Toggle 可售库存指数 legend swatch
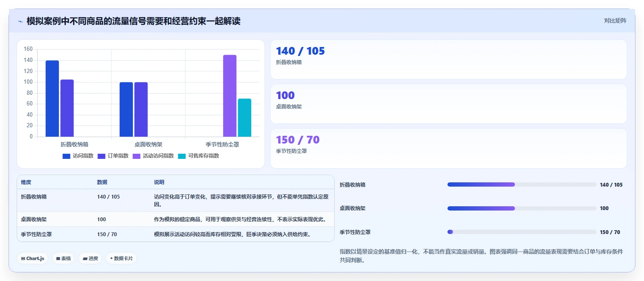Viewport: 644px width, 281px height. [182, 156]
